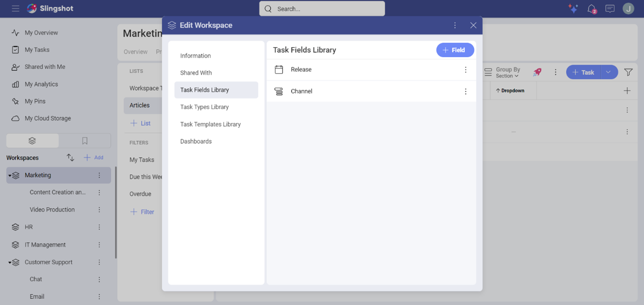Add a new List
This screenshot has height=305, width=644.
pyautogui.click(x=140, y=123)
